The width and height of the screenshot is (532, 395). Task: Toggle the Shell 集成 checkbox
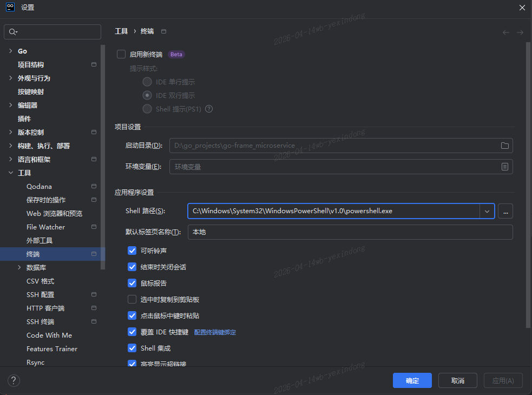[132, 348]
